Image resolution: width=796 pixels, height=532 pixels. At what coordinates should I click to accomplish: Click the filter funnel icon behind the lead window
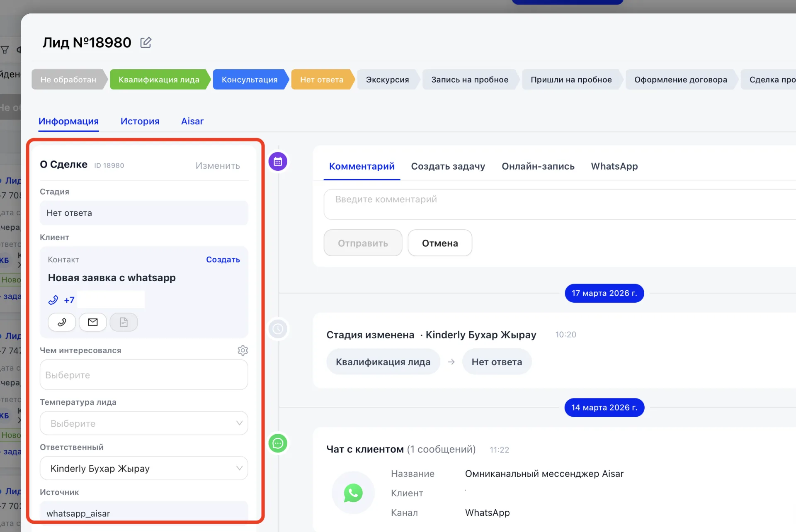click(x=5, y=50)
